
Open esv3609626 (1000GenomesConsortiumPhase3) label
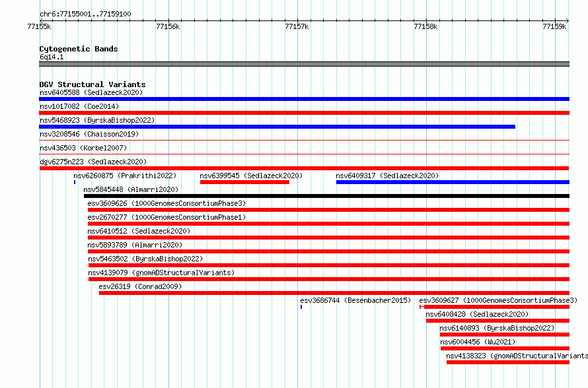coord(166,203)
